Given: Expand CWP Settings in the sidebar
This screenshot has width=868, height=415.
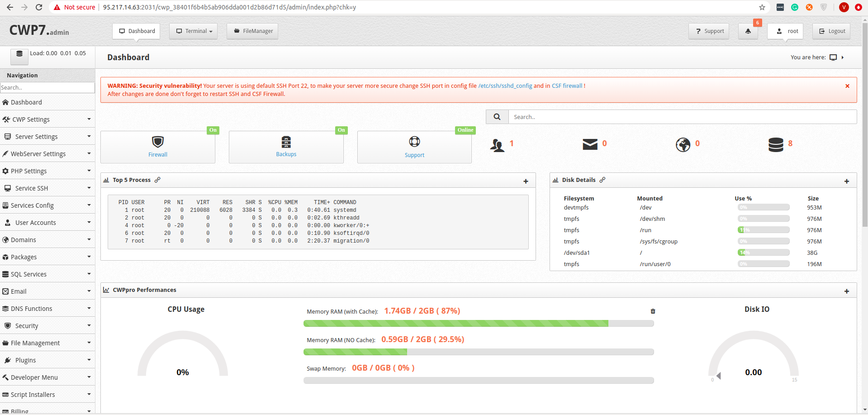Looking at the screenshot, I should point(47,119).
